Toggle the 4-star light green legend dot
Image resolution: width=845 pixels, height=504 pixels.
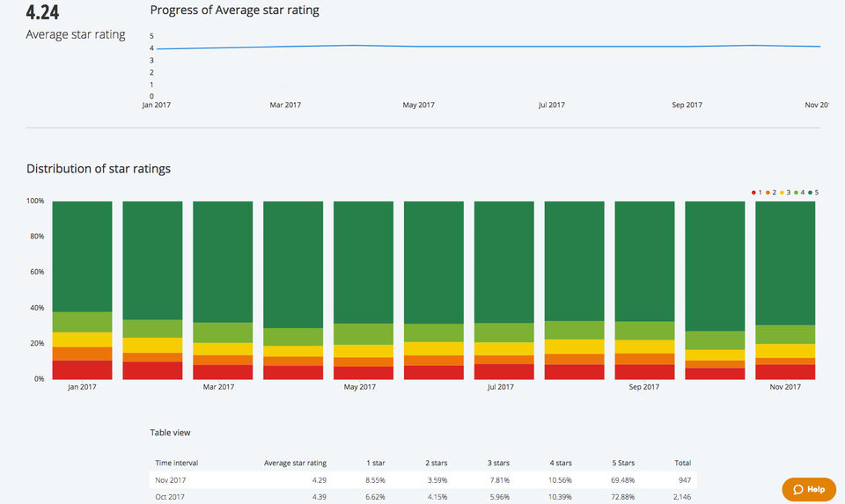tap(797, 191)
